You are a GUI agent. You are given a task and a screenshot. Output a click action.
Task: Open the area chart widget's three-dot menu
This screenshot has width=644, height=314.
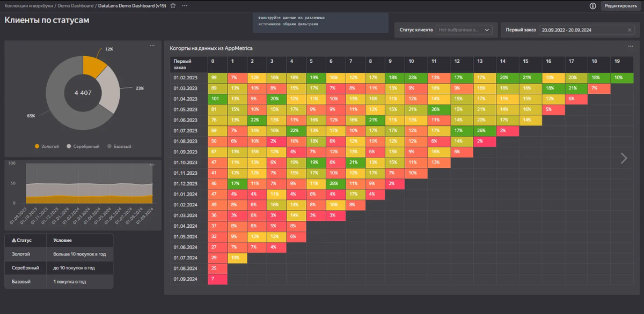point(152,165)
